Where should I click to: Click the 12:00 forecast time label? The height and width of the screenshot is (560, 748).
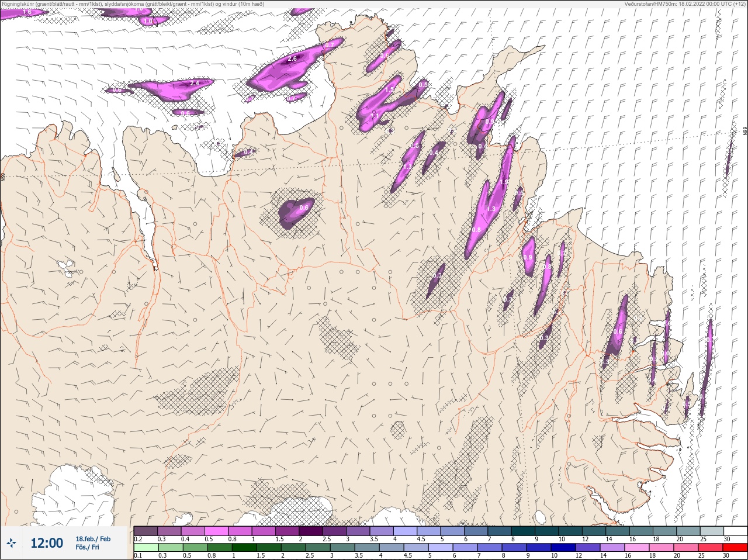(47, 543)
